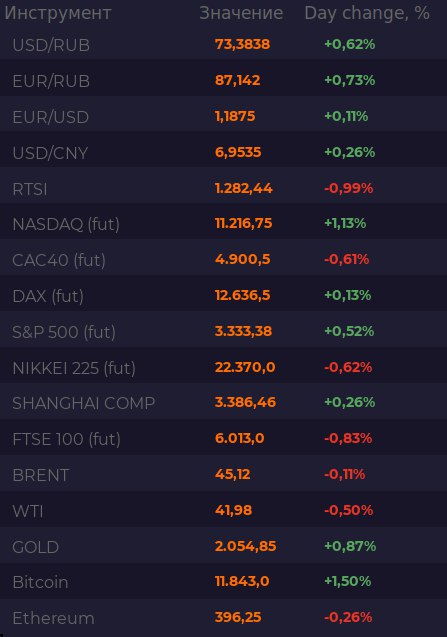This screenshot has width=447, height=637.
Task: Select the CAC40 (fut) row
Action: [x=224, y=260]
